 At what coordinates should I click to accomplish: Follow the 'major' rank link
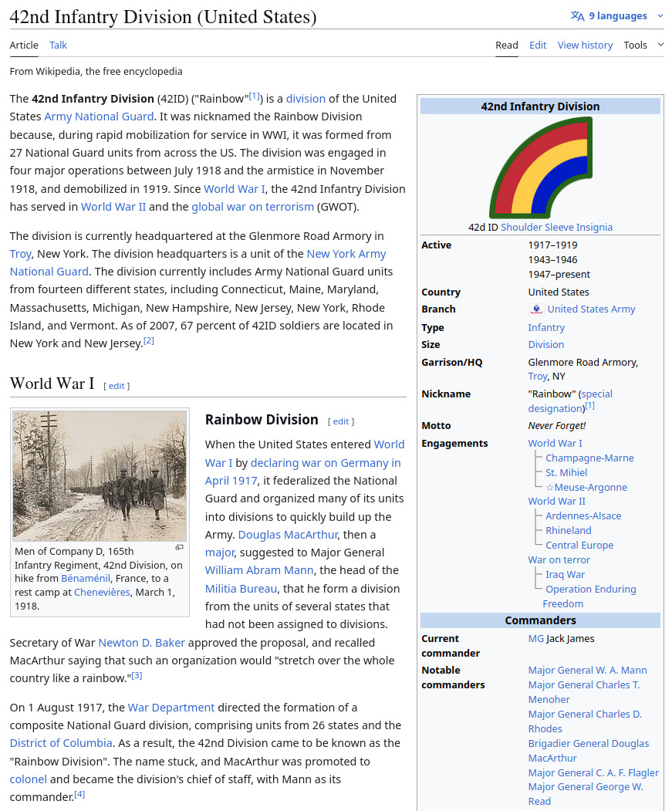point(219,553)
